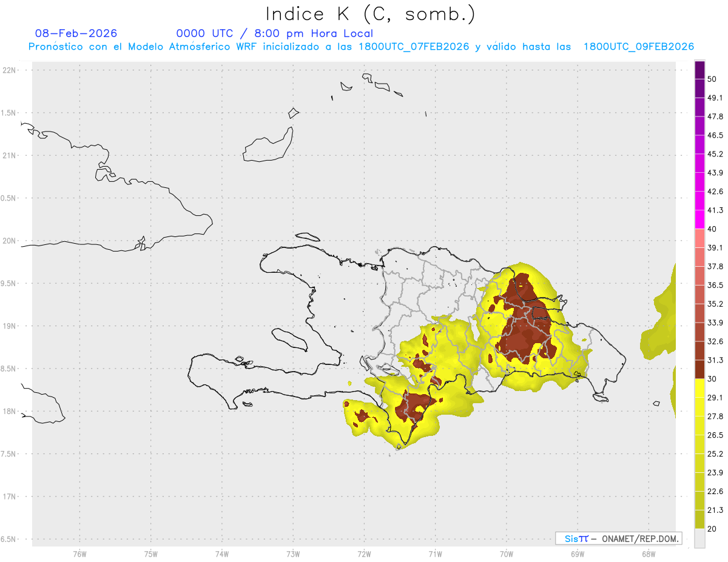
Task: Click the '49.1' legend value
Action: point(715,98)
